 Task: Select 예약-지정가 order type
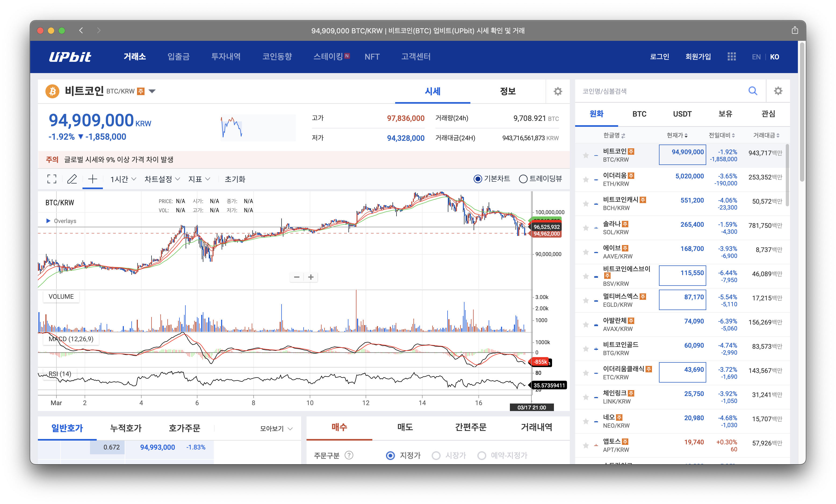pos(481,455)
